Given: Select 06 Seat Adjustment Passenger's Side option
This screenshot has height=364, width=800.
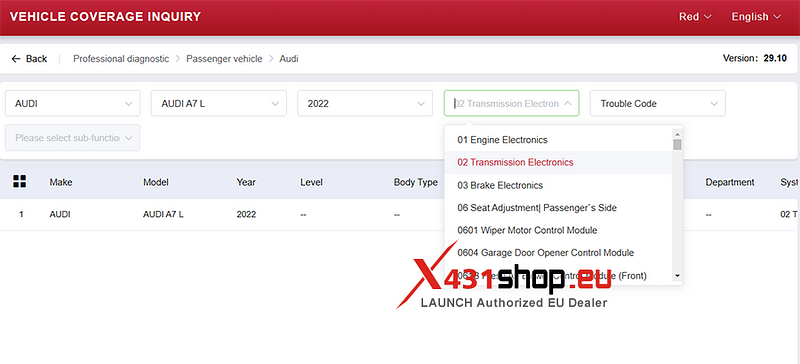Looking at the screenshot, I should click(559, 208).
